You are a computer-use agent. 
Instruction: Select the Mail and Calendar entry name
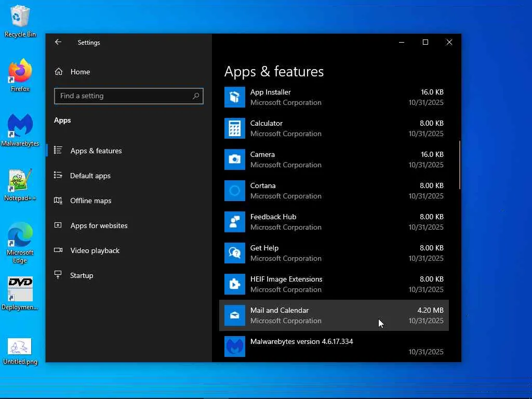click(x=280, y=311)
